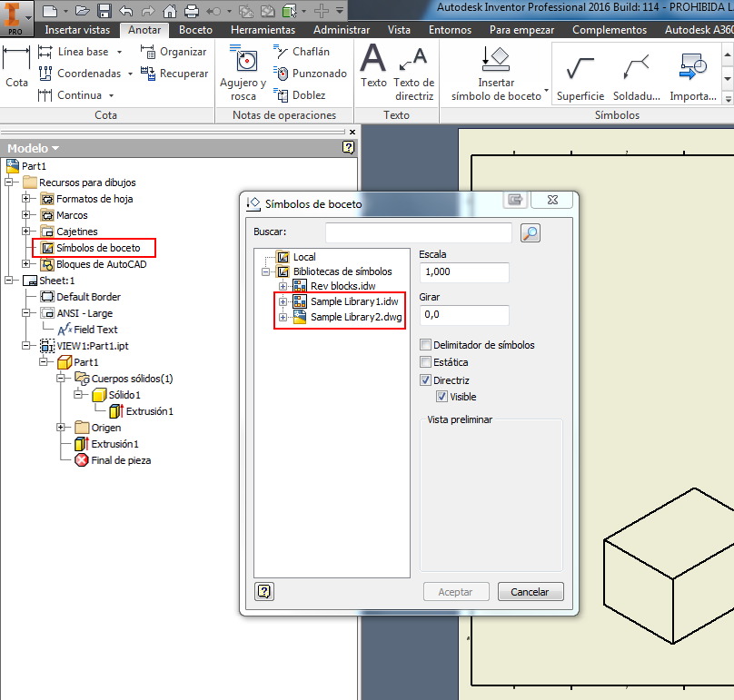Switch to the Boceto ribbon tab
Image resolution: width=734 pixels, height=700 pixels.
coord(195,30)
